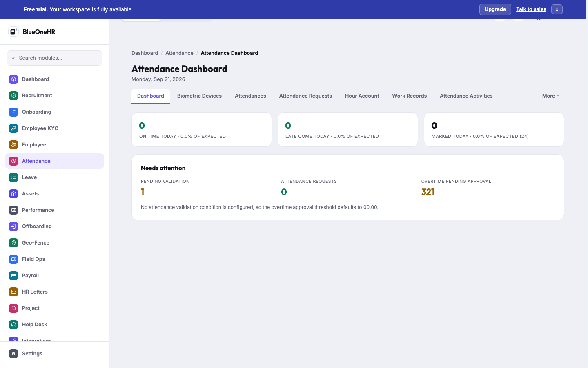Open the Geo-Fence location pin icon
The height and width of the screenshot is (368, 588).
click(x=13, y=243)
